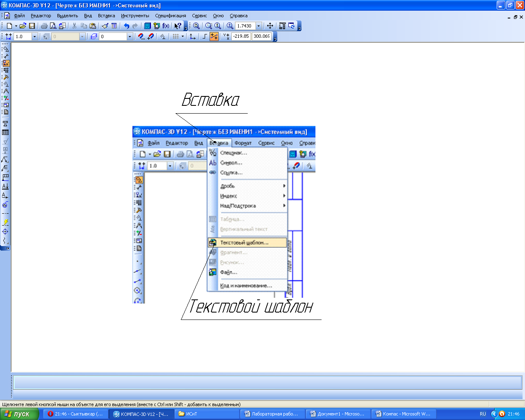Click the Cut scissors icon
525x420 pixels.
click(x=74, y=26)
